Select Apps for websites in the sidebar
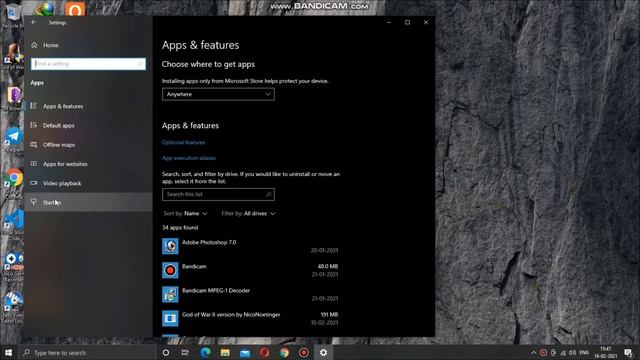Screen dimensions: 640x360 point(88,164)
